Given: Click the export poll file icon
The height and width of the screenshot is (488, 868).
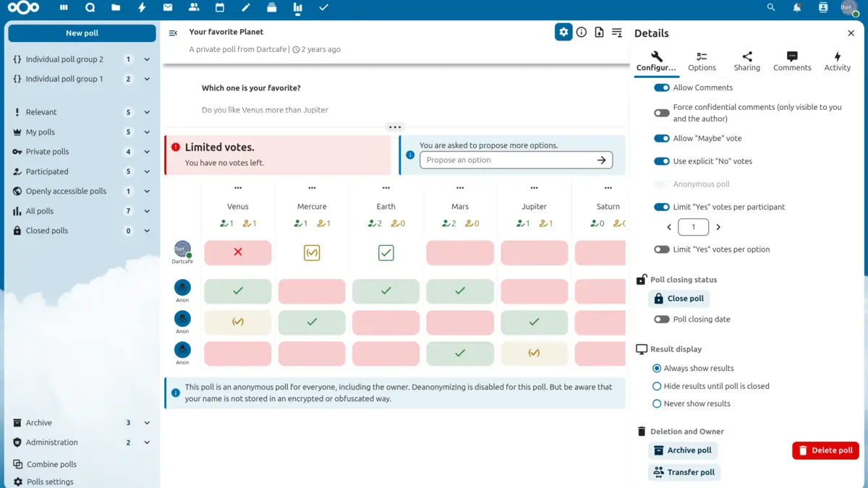Looking at the screenshot, I should [599, 32].
